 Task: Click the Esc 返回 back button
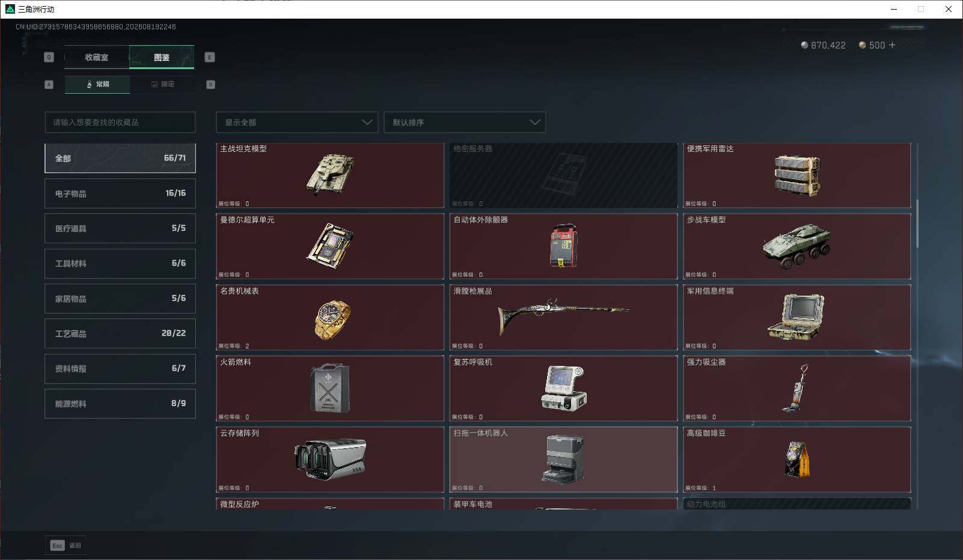[x=66, y=545]
